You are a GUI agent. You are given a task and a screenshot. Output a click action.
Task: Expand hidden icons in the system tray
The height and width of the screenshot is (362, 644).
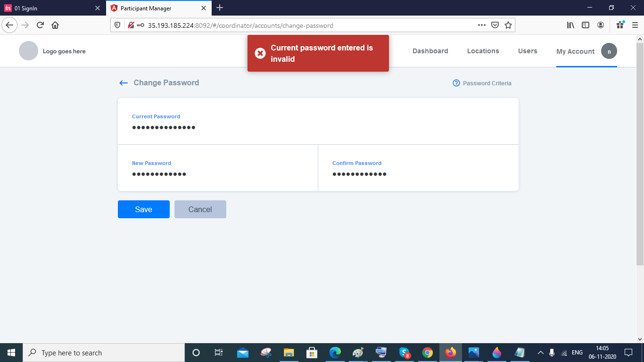point(540,353)
